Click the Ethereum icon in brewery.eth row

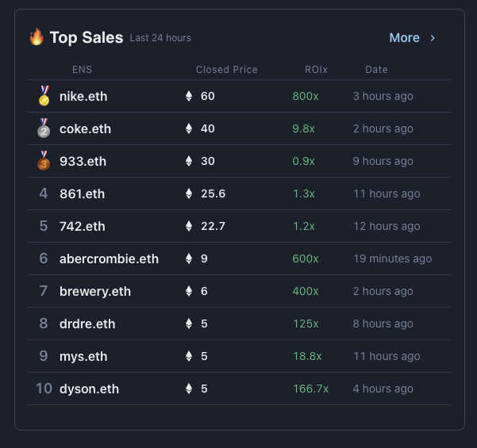tap(189, 291)
